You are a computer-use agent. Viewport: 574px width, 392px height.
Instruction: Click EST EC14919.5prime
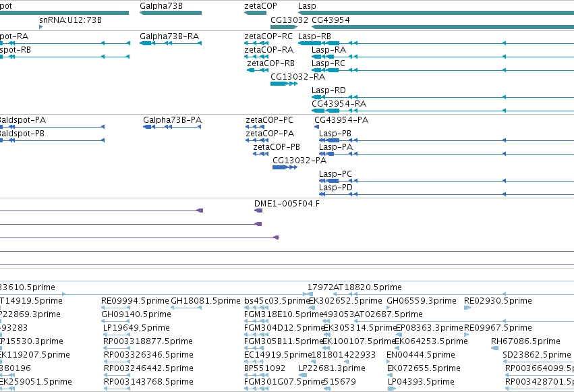[278, 355]
